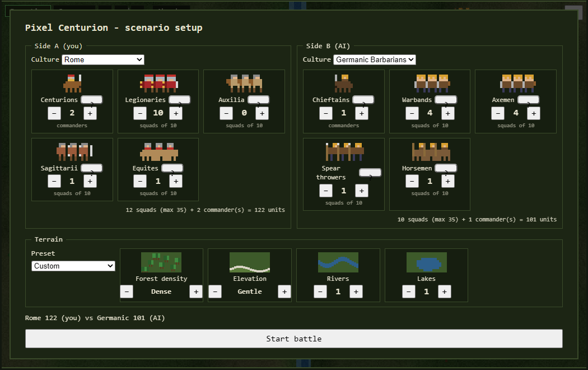This screenshot has height=370, width=588.
Task: Select the Auxilia unit sprite
Action: (244, 84)
